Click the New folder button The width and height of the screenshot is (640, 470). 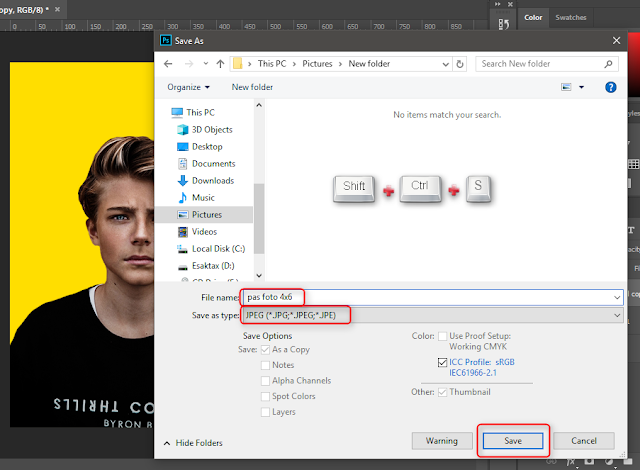coord(252,87)
